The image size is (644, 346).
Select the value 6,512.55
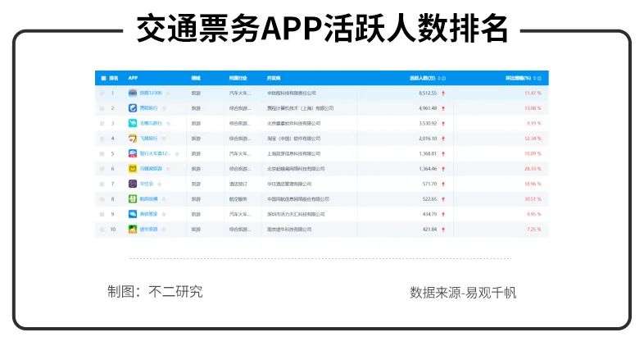coord(428,93)
